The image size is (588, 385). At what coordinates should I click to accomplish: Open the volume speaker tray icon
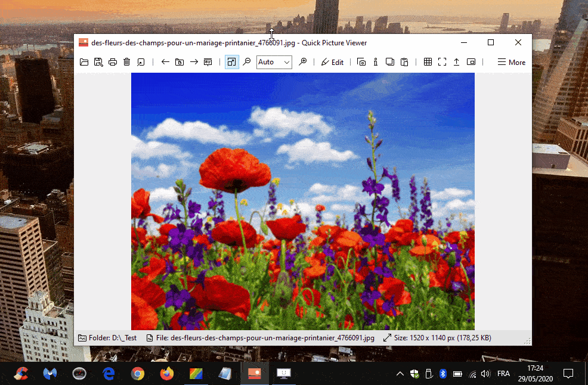click(x=485, y=374)
